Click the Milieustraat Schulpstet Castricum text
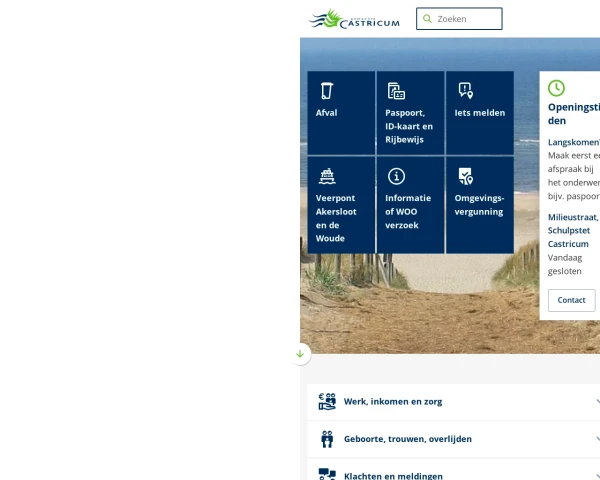 click(574, 230)
